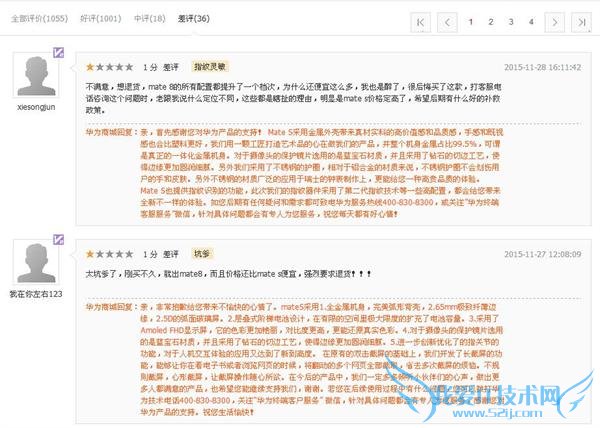The height and width of the screenshot is (428, 600).
Task: Open review page 2
Action: click(491, 22)
